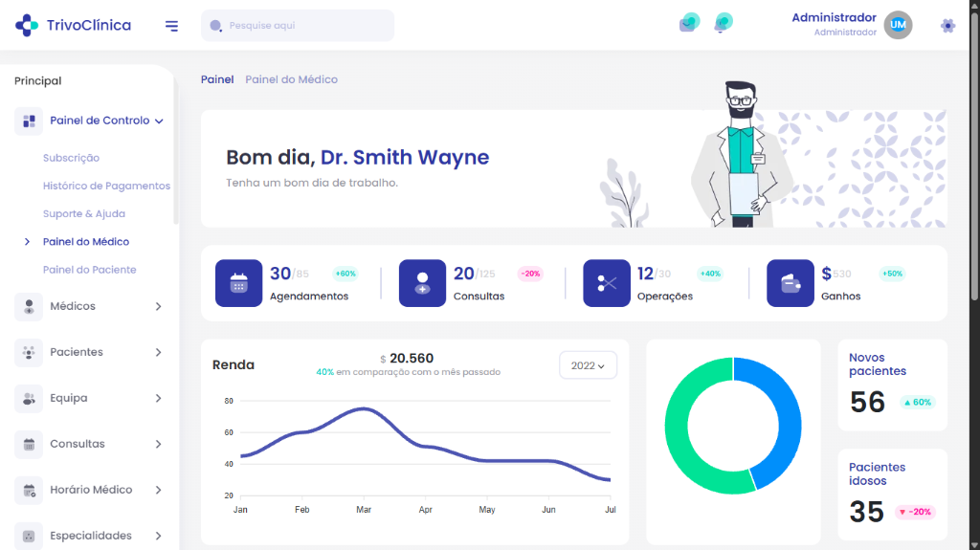Open Suporte & Ajuda menu item
980x550 pixels.
point(84,213)
